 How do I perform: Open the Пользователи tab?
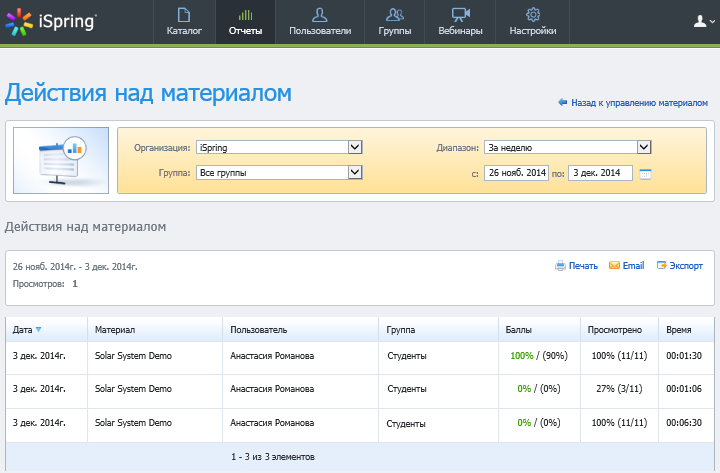[320, 22]
